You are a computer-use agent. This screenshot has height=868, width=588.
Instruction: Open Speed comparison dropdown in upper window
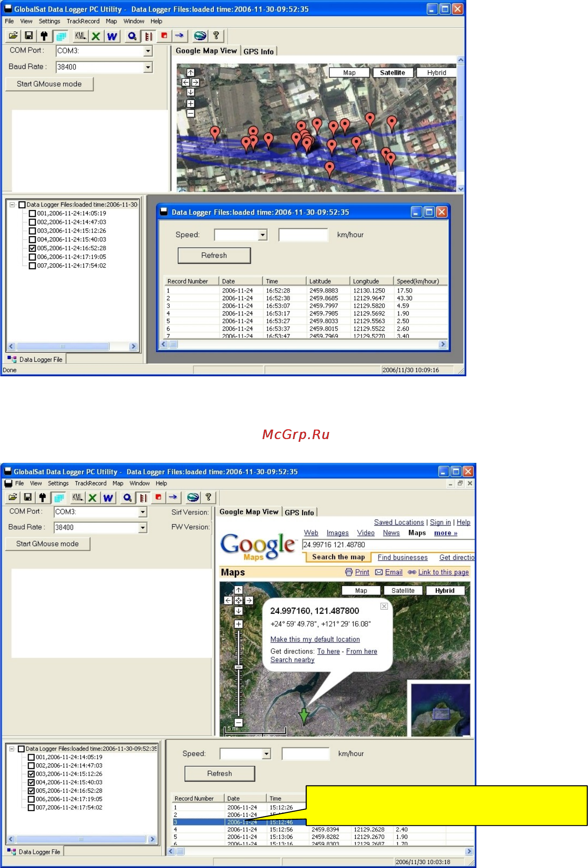click(263, 235)
